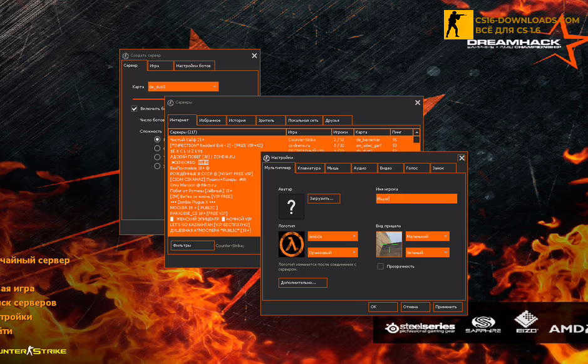The height and width of the screenshot is (364, 588).
Task: Confirm settings with the OK button
Action: point(383,307)
